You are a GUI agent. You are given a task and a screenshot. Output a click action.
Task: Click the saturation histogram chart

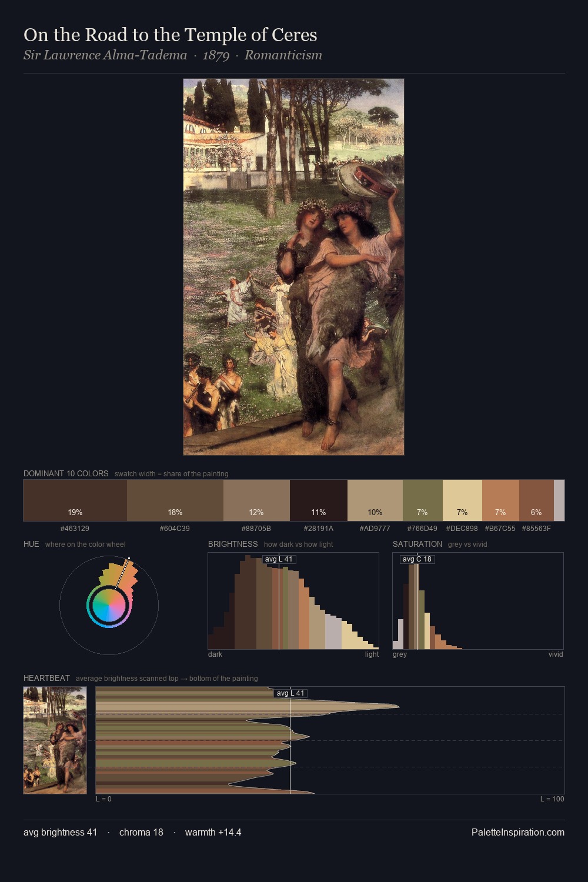tap(478, 601)
